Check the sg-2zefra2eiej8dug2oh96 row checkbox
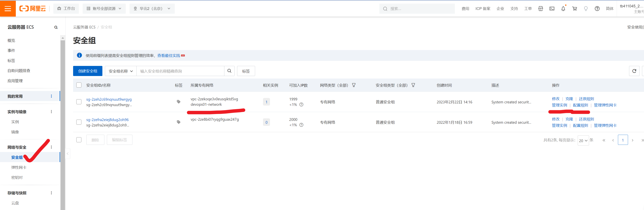Screen dimensions: 644x210 coord(79,122)
